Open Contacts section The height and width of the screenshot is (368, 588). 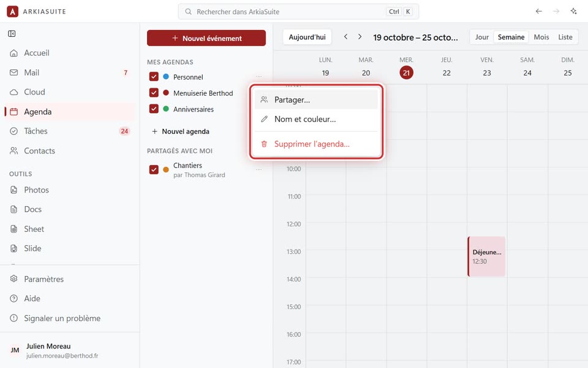click(x=70, y=151)
